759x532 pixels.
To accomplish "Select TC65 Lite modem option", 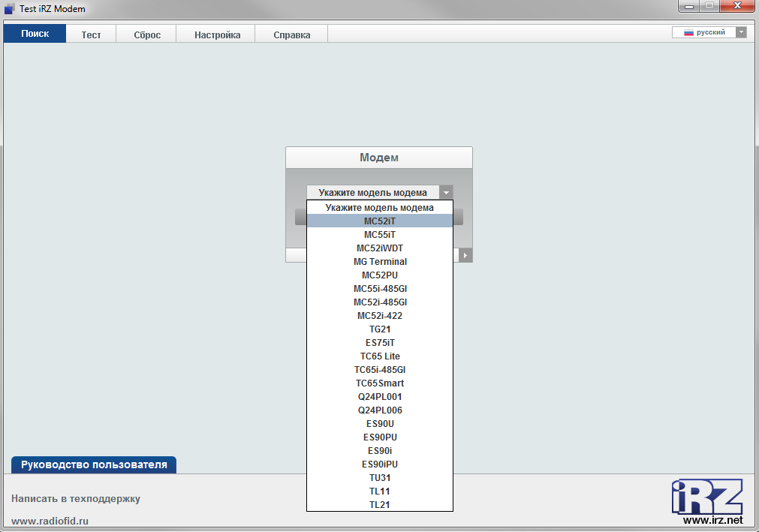I will [x=380, y=356].
